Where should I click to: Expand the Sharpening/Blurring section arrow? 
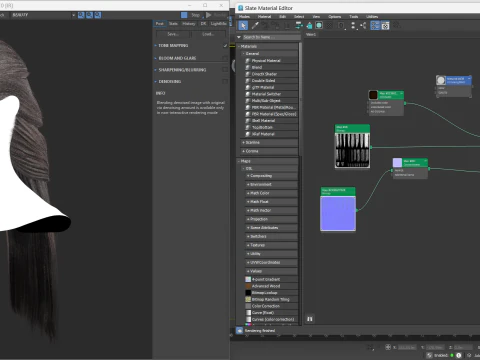tap(156, 70)
